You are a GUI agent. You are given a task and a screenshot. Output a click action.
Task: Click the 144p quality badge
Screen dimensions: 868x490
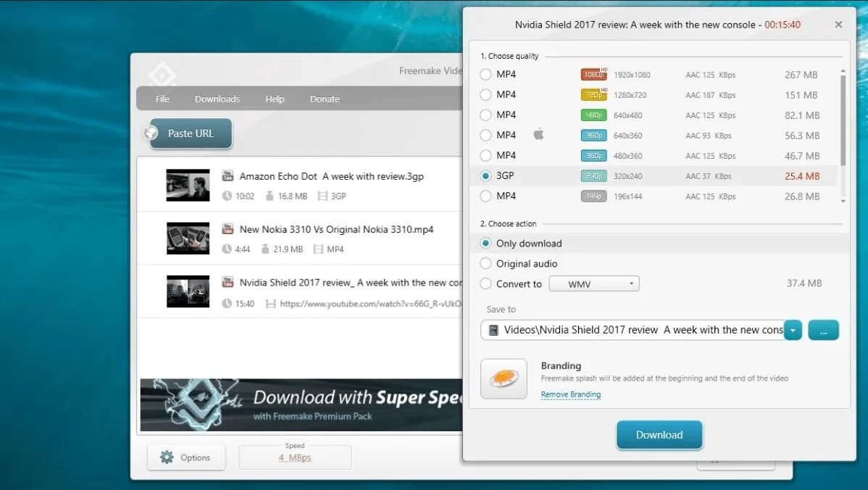593,196
